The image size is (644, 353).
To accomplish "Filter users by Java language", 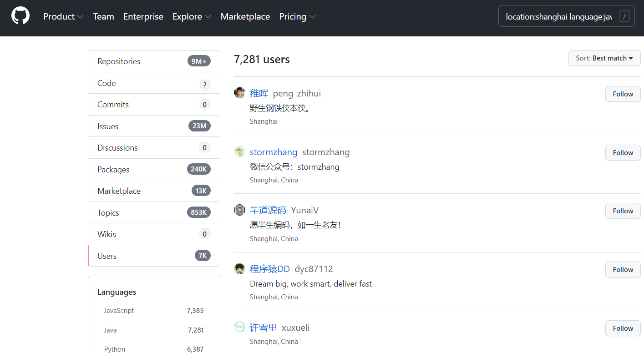I will [x=154, y=330].
